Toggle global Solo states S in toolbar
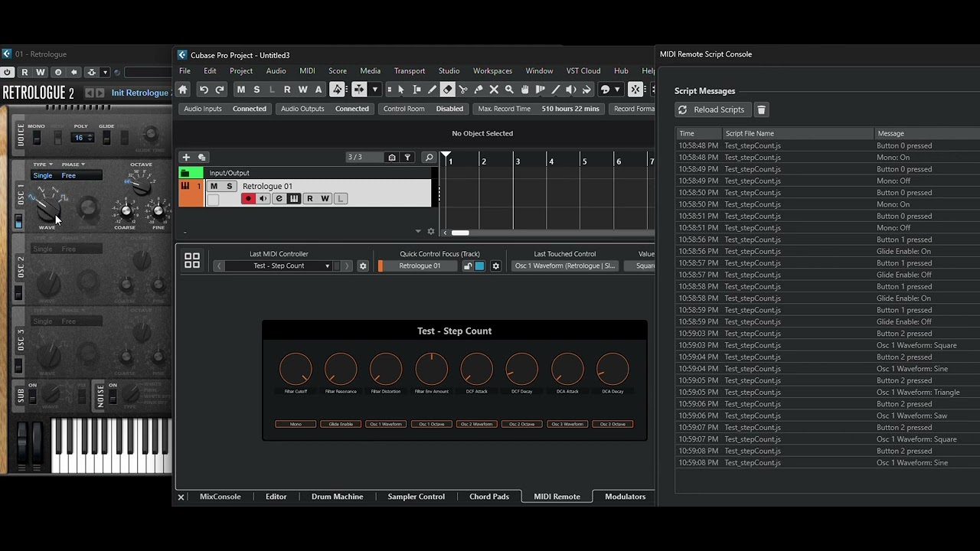The image size is (980, 551). (256, 90)
